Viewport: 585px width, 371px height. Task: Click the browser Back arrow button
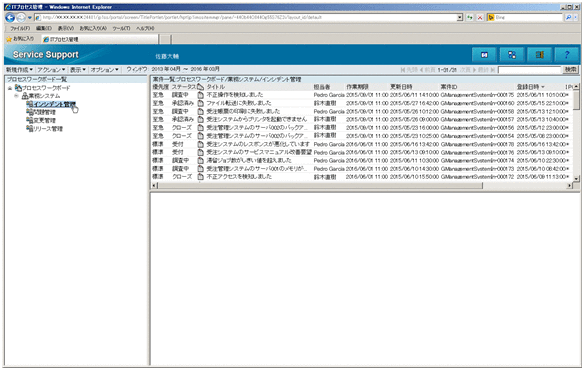pos(10,18)
